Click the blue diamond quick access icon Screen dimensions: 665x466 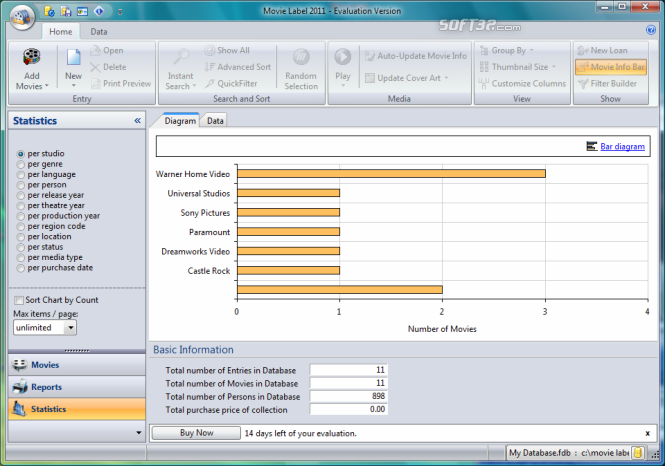99,11
